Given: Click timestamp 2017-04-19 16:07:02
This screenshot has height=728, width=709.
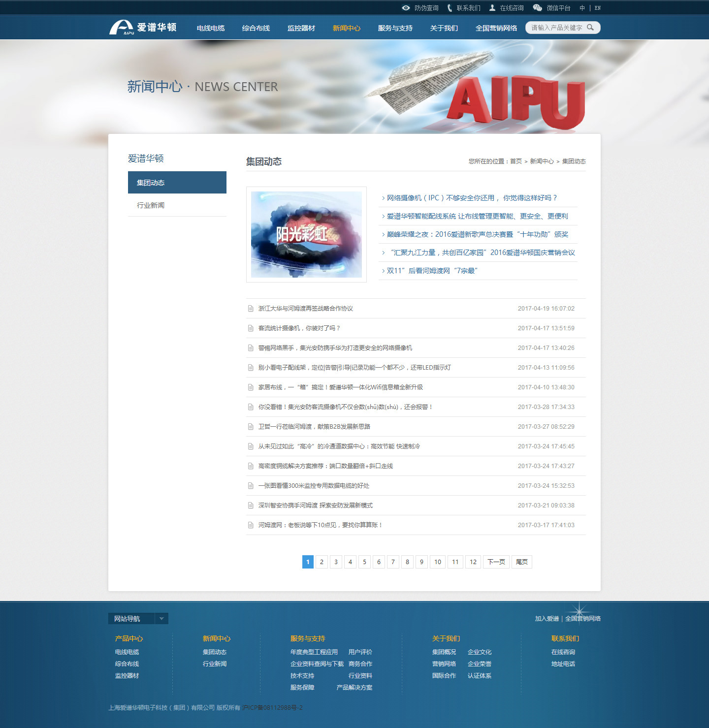Looking at the screenshot, I should tap(546, 309).
